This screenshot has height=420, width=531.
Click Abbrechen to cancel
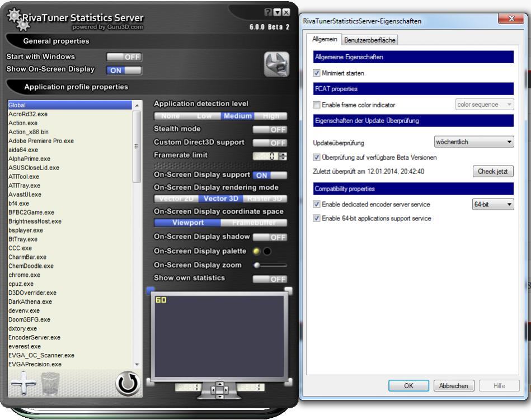tap(453, 386)
